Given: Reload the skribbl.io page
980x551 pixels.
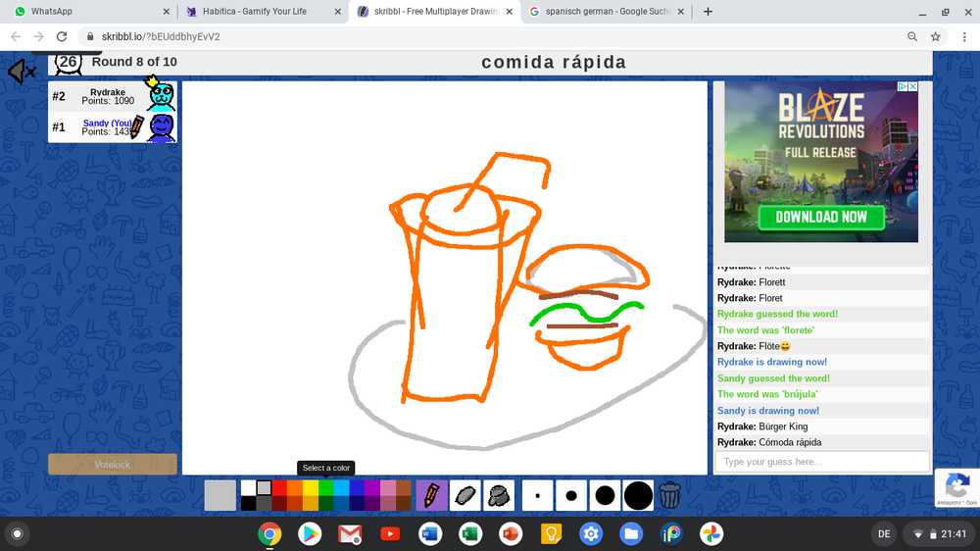Looking at the screenshot, I should pos(62,36).
